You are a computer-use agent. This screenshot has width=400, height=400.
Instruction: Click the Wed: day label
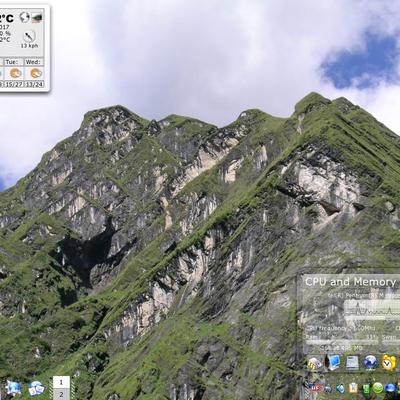click(x=34, y=62)
